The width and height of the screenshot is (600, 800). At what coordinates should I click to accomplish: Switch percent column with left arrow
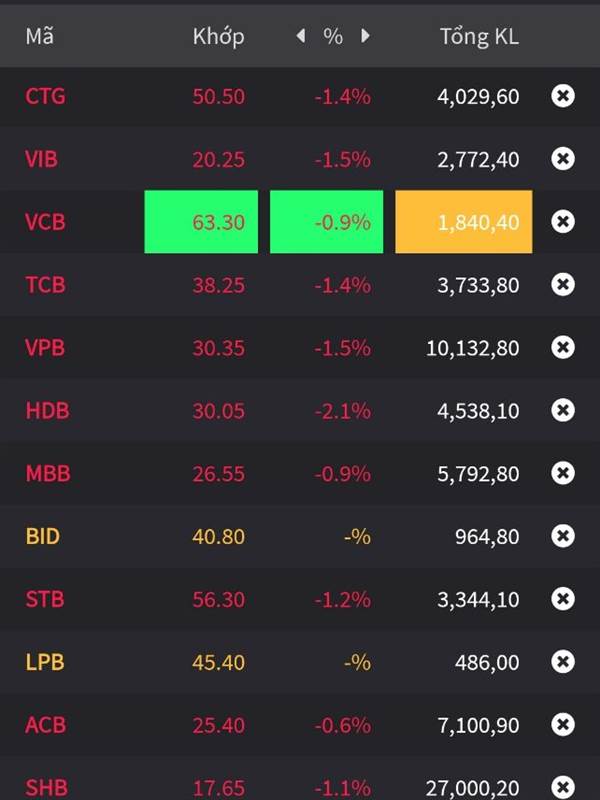click(x=301, y=36)
